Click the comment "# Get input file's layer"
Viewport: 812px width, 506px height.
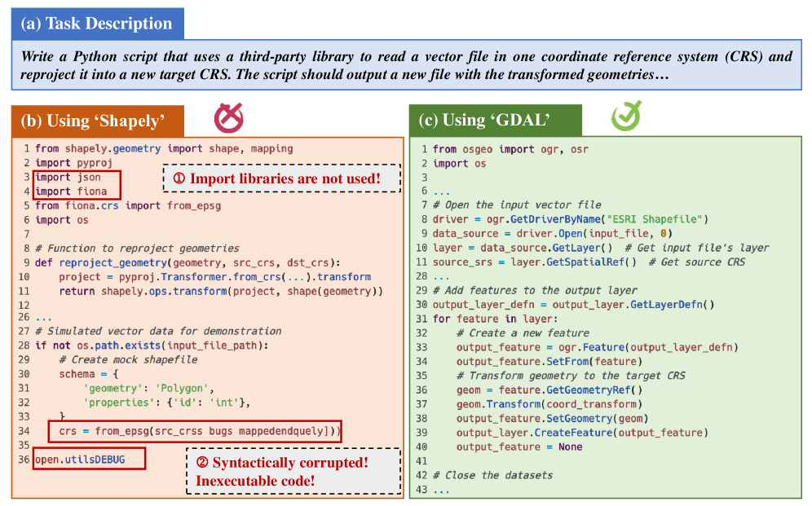(x=697, y=248)
